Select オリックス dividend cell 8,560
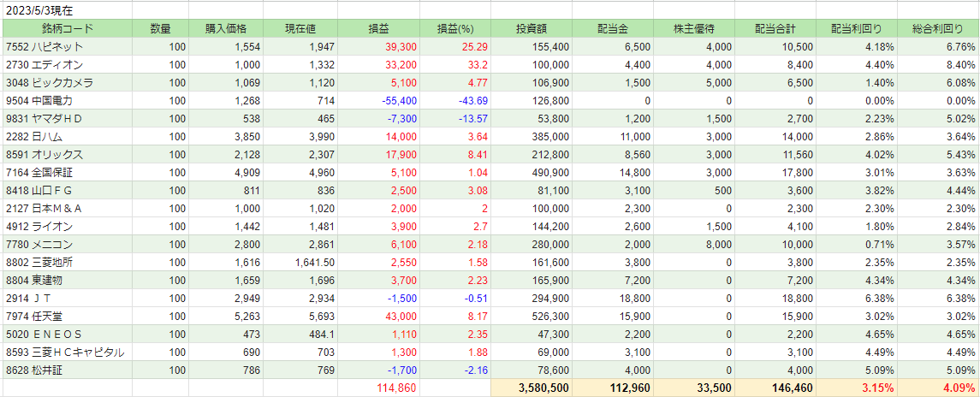The height and width of the screenshot is (397, 980). pyautogui.click(x=613, y=154)
